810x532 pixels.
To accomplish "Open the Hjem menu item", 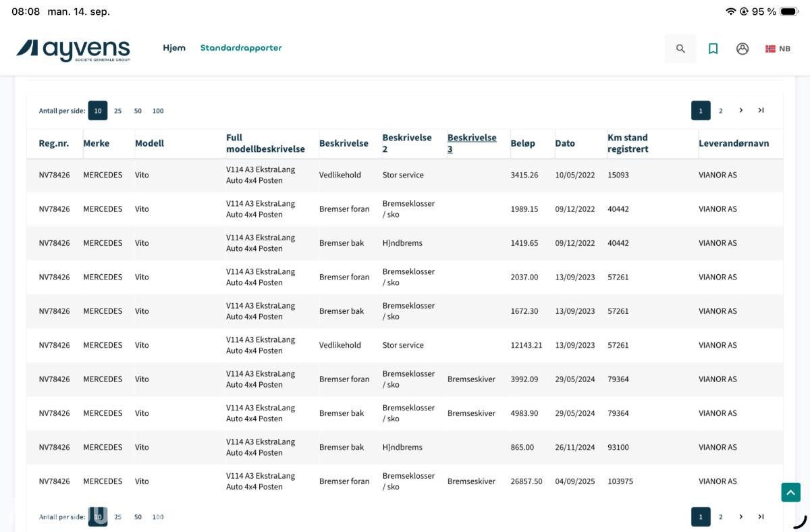I will click(174, 48).
